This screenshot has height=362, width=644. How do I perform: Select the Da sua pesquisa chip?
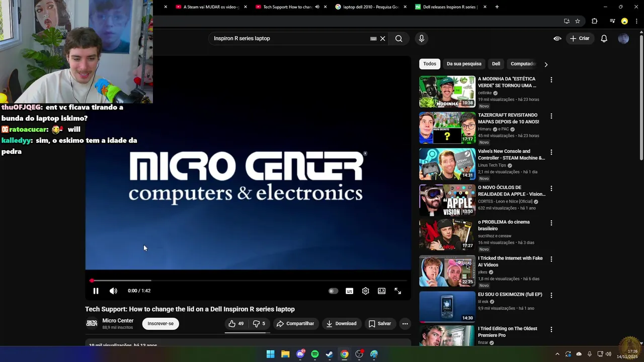(464, 64)
